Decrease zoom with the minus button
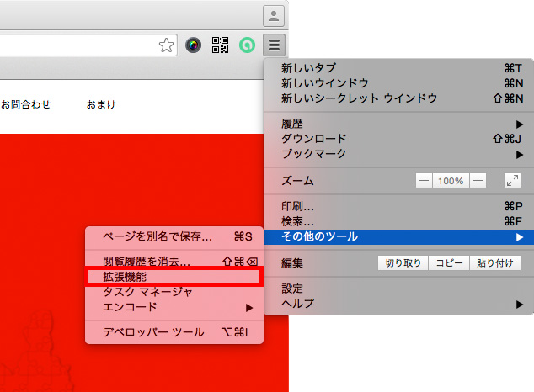The image size is (534, 392). click(x=424, y=181)
